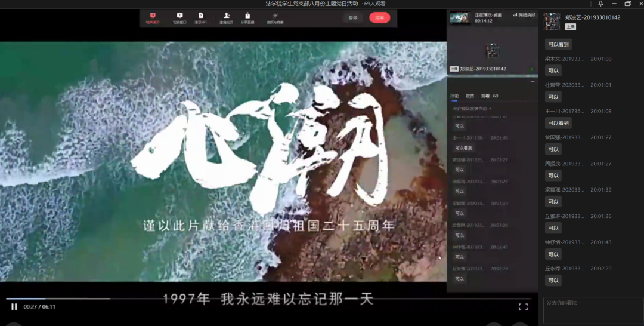Click the live title 法学院学生党支部八月份主题党日活动

tap(312, 4)
